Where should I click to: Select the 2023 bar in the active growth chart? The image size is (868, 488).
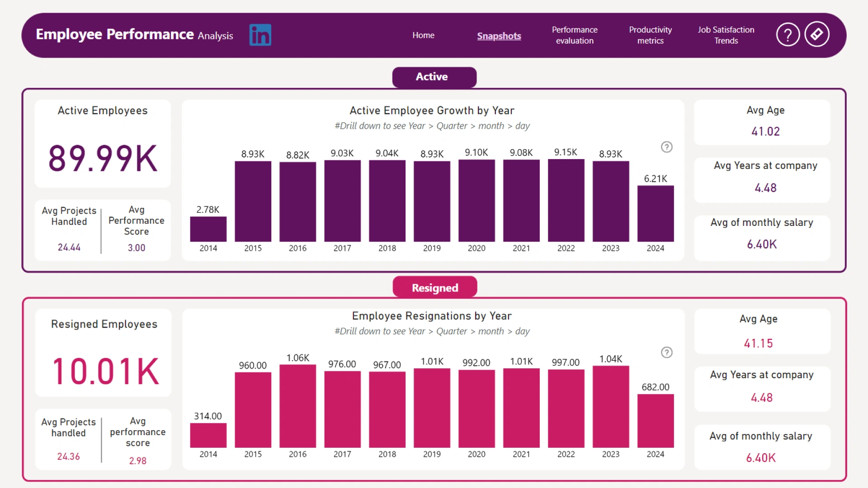tap(611, 202)
